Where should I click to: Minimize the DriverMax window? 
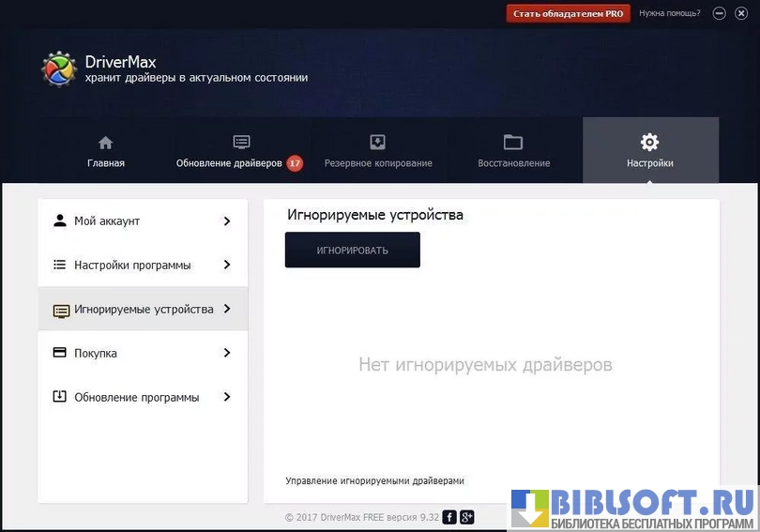(x=720, y=14)
